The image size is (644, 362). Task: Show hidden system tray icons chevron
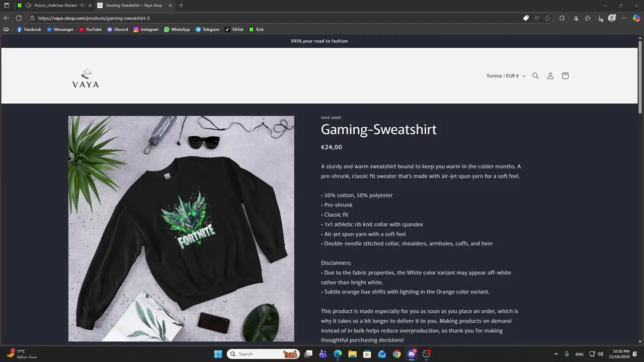[556, 354]
